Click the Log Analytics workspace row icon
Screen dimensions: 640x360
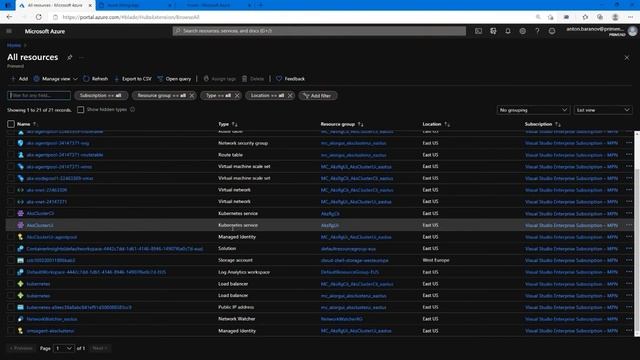(x=20, y=272)
